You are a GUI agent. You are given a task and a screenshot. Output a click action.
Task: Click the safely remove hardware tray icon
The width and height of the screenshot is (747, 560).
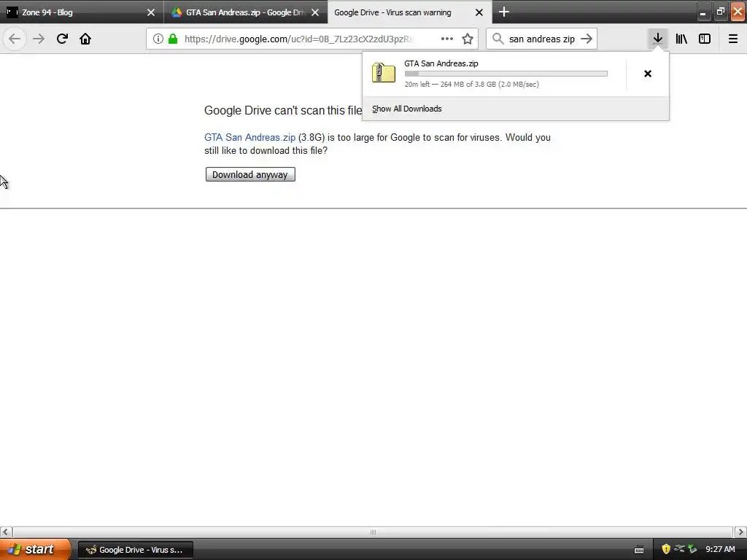[692, 549]
